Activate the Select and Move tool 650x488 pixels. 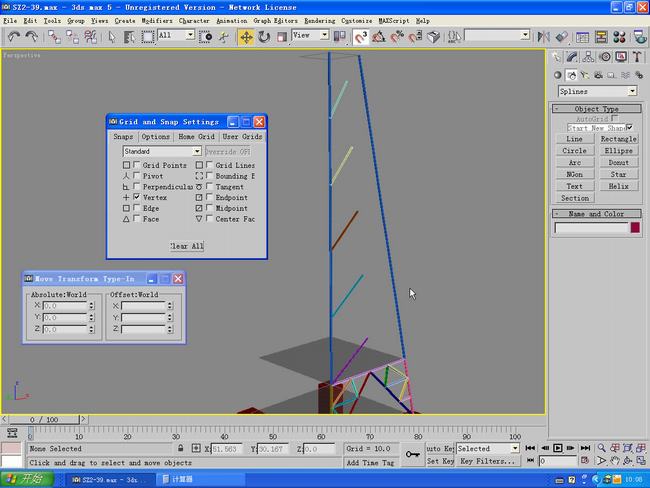(246, 37)
